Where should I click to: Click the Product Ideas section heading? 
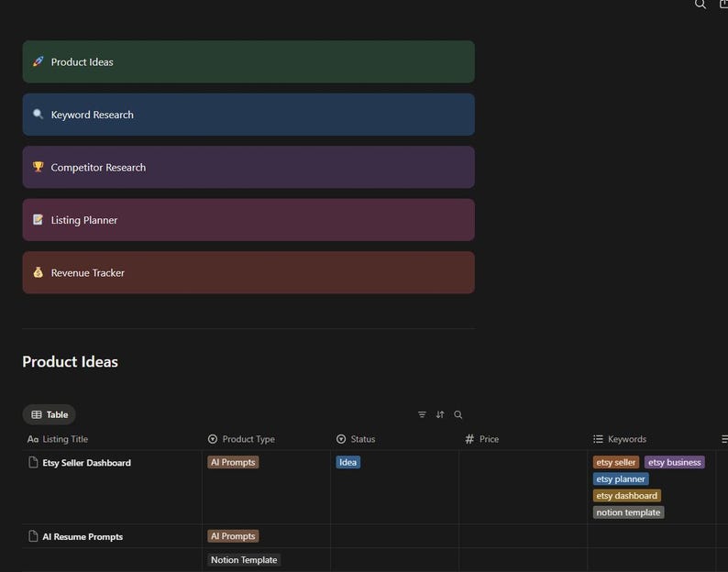click(x=70, y=362)
